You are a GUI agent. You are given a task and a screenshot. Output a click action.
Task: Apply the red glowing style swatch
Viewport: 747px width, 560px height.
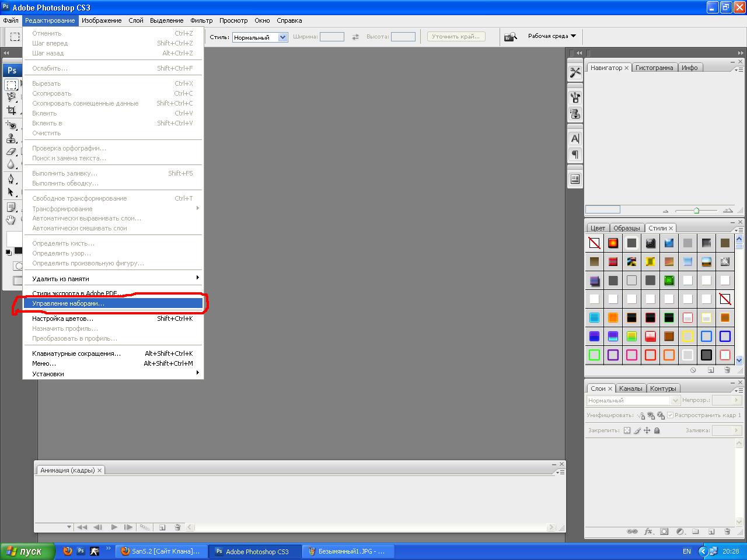(613, 243)
